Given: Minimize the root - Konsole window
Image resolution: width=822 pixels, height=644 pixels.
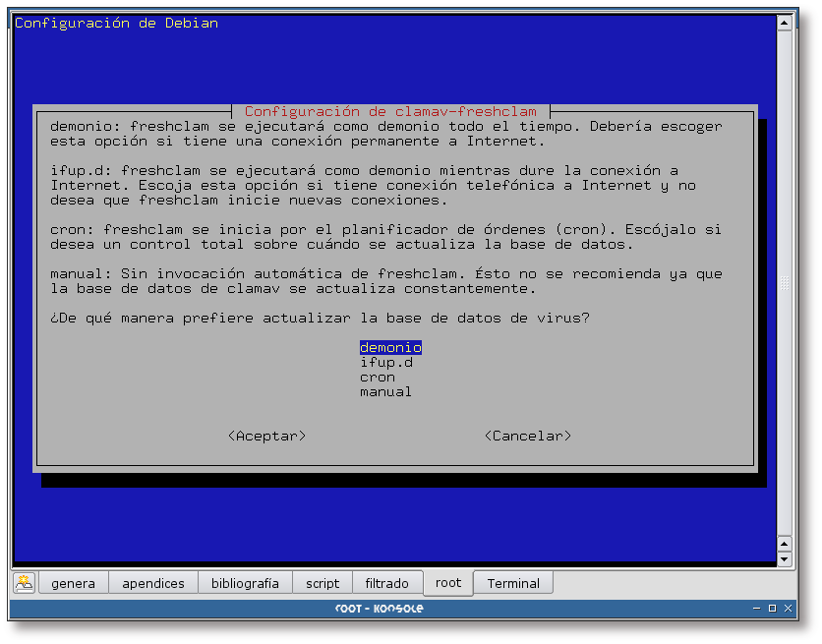Looking at the screenshot, I should coord(756,610).
